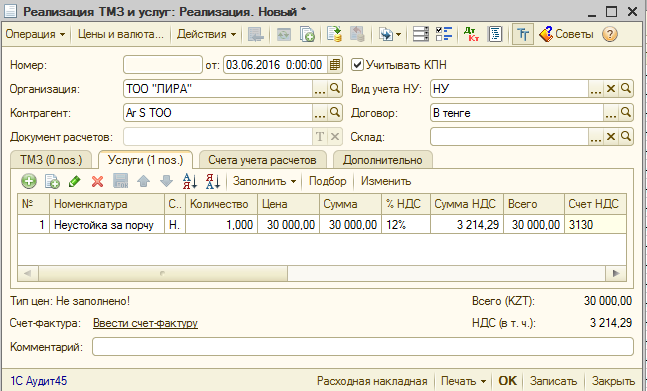
Task: Move the row down with arrow icon
Action: tap(166, 181)
